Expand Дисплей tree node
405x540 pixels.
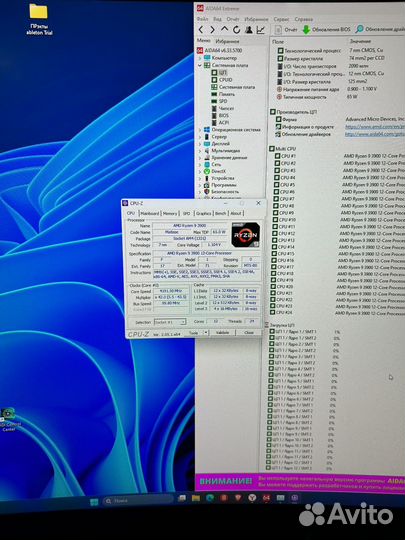pos(200,144)
